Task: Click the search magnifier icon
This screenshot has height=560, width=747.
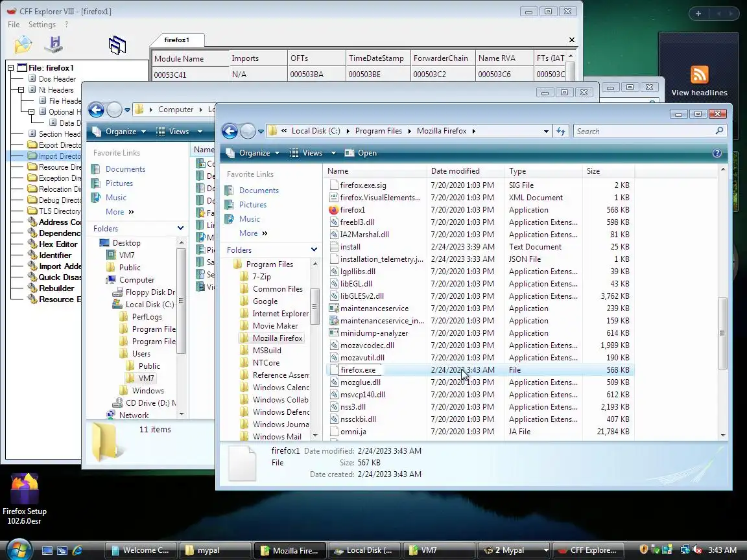Action: tap(719, 131)
